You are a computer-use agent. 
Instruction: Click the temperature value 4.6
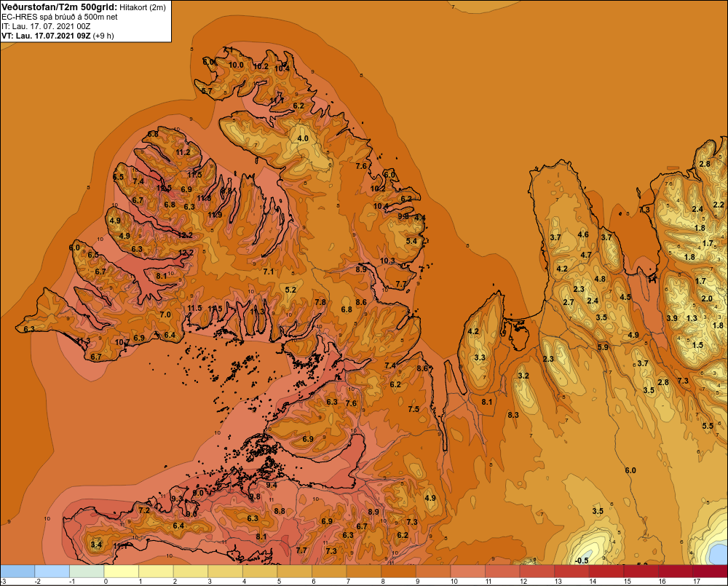583,234
